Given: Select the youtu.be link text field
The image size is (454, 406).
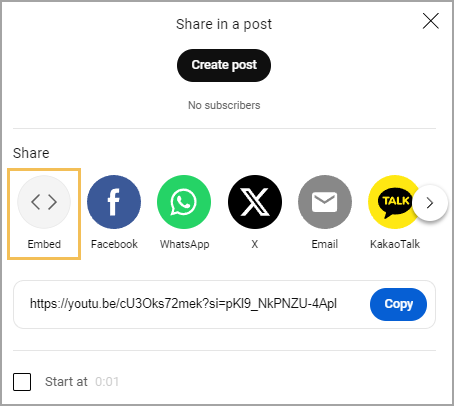Looking at the screenshot, I should click(183, 304).
